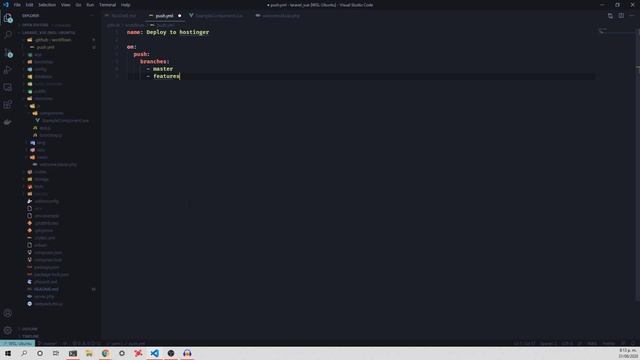Open the Manage gear icon
Screen dimensions: 640x360
pyautogui.click(x=8, y=330)
